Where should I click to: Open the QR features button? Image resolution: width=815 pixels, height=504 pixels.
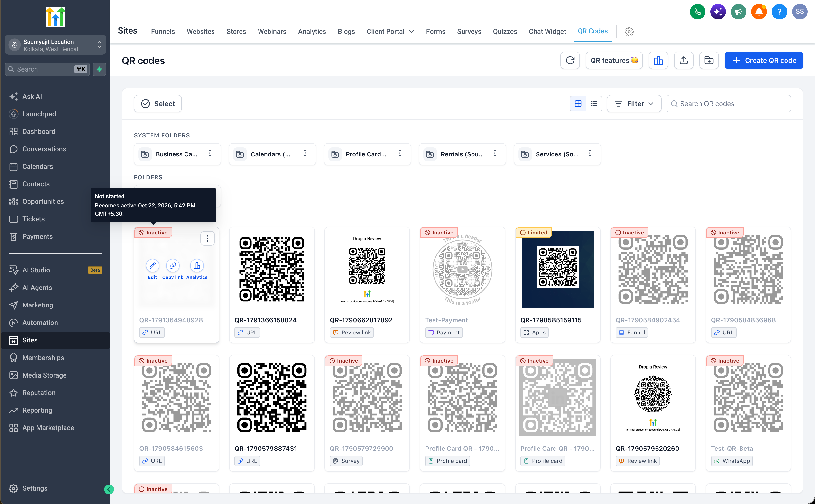click(614, 60)
